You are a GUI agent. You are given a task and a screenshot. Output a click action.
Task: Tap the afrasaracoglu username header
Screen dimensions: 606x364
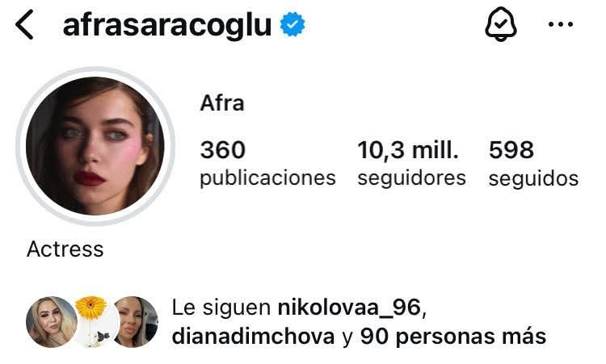(167, 26)
